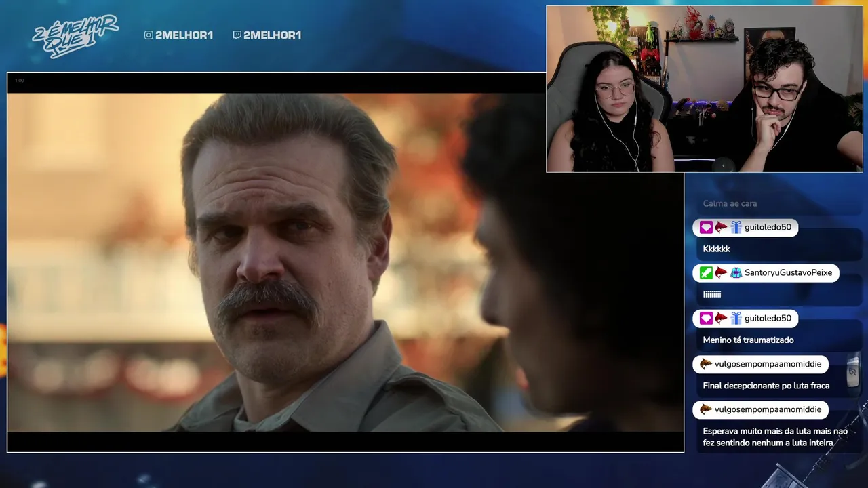Click the blue jacket badge of SantoryuGustavoPeixe
Screen dimensions: 868x488
(x=736, y=273)
